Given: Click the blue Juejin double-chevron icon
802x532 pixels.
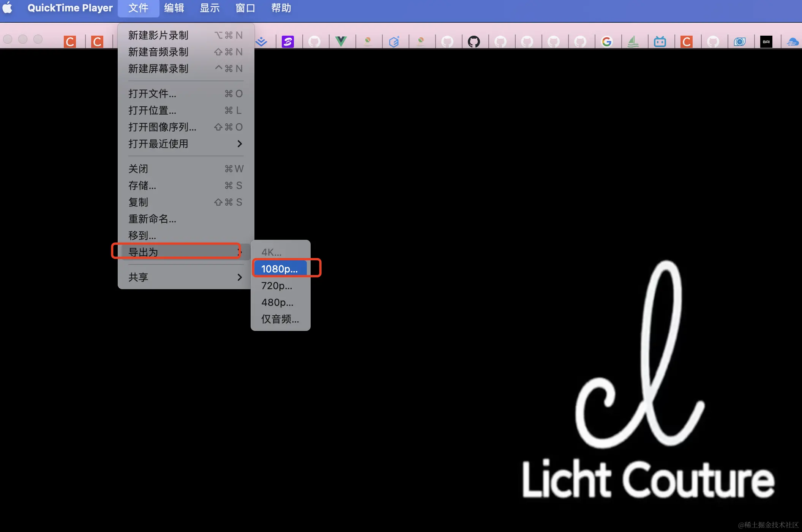Looking at the screenshot, I should click(261, 41).
